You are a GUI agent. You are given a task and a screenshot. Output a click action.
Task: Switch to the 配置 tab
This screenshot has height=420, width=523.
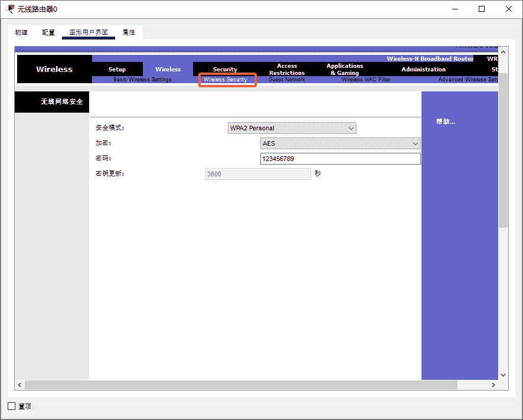[x=48, y=32]
